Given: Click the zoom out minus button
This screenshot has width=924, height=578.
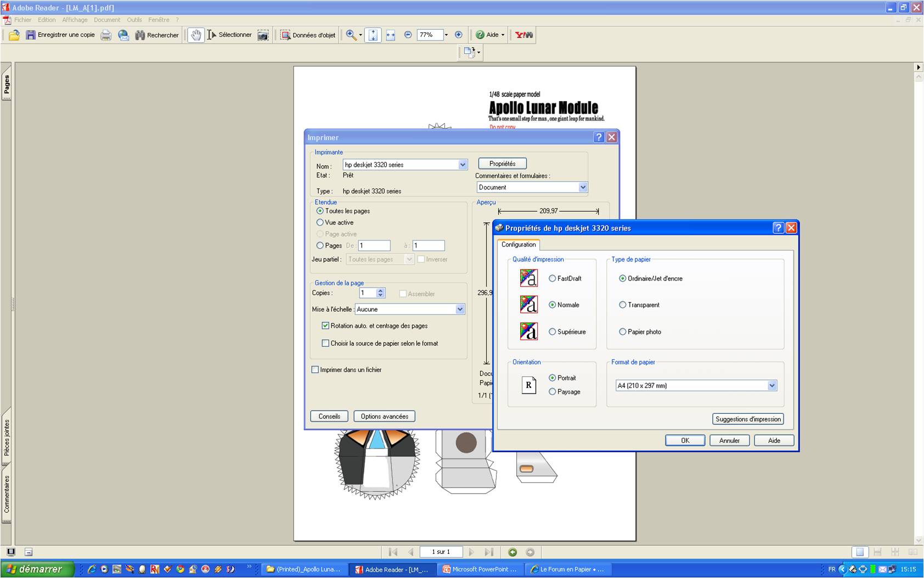Looking at the screenshot, I should 408,35.
